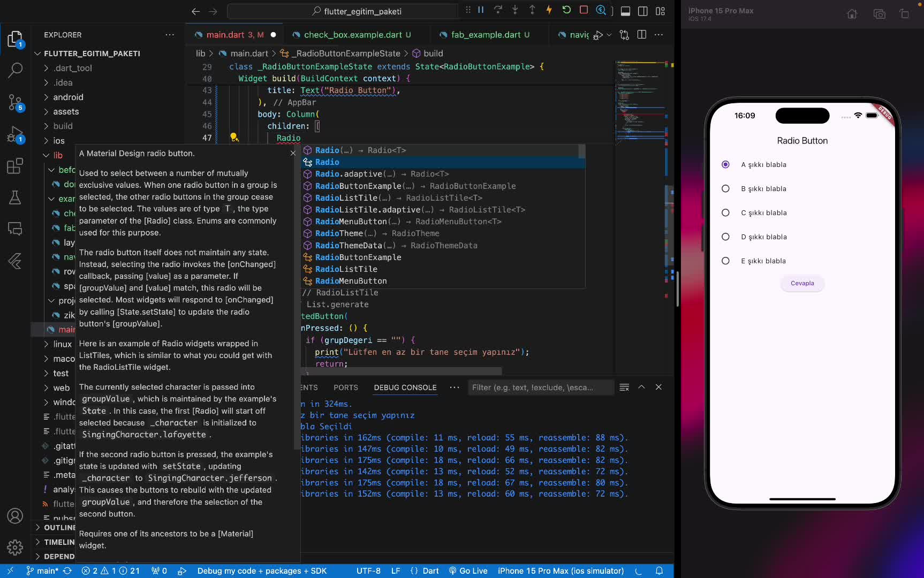
Task: Tap the Cevapla button in simulator
Action: (x=802, y=283)
